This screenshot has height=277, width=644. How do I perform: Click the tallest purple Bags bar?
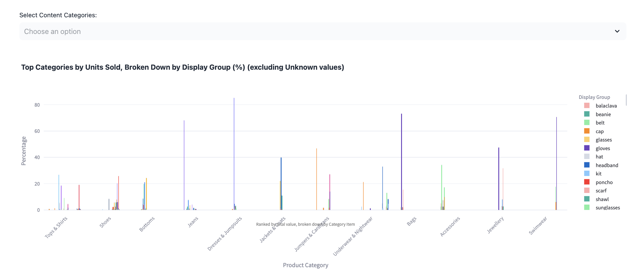(x=401, y=162)
